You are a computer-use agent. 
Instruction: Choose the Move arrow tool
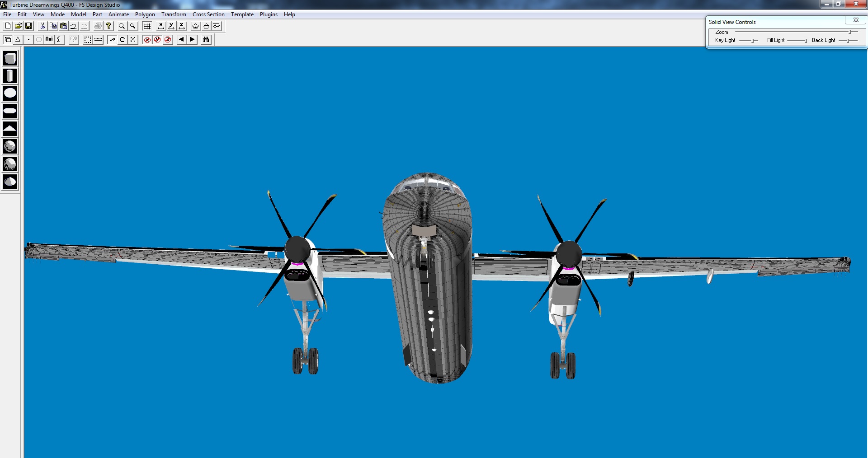tap(112, 40)
